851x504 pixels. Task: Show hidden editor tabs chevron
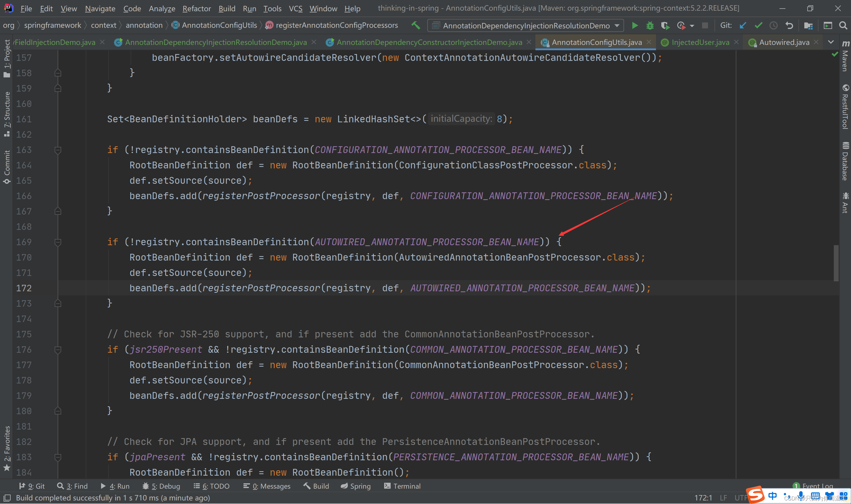pyautogui.click(x=831, y=42)
